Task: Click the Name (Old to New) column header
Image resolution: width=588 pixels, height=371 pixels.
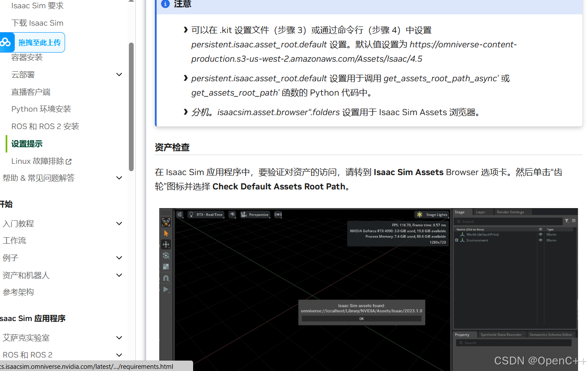Action: (x=470, y=229)
